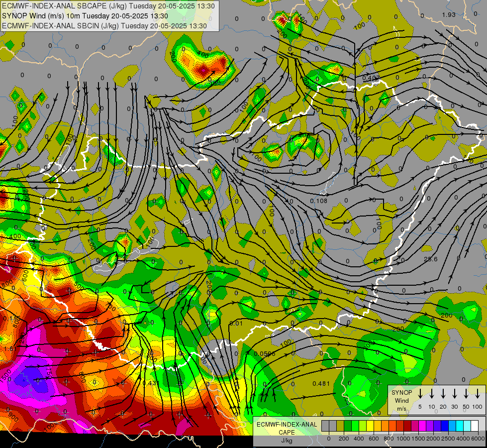Click the 10 m/s wind arrow in SYNOP legend
Screen dimensions: 487x448
pyautogui.click(x=431, y=393)
